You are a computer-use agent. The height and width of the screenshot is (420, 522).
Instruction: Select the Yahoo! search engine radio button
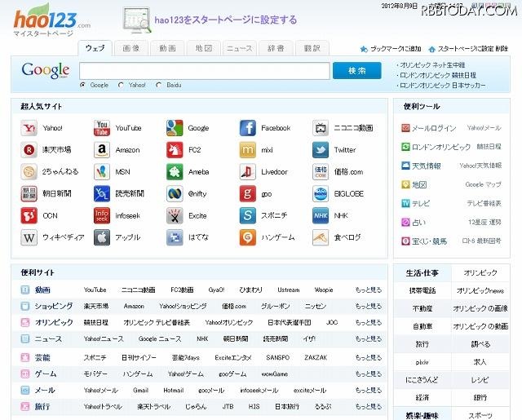122,85
